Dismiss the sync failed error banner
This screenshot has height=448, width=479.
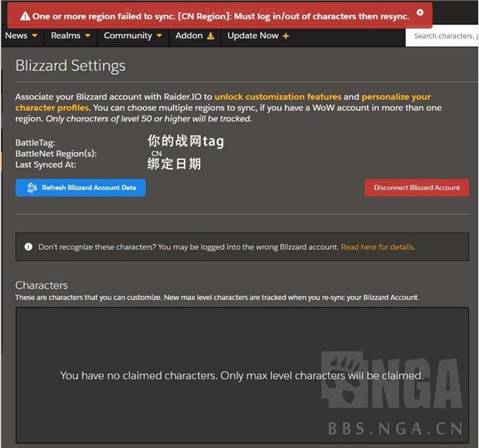pyautogui.click(x=420, y=13)
